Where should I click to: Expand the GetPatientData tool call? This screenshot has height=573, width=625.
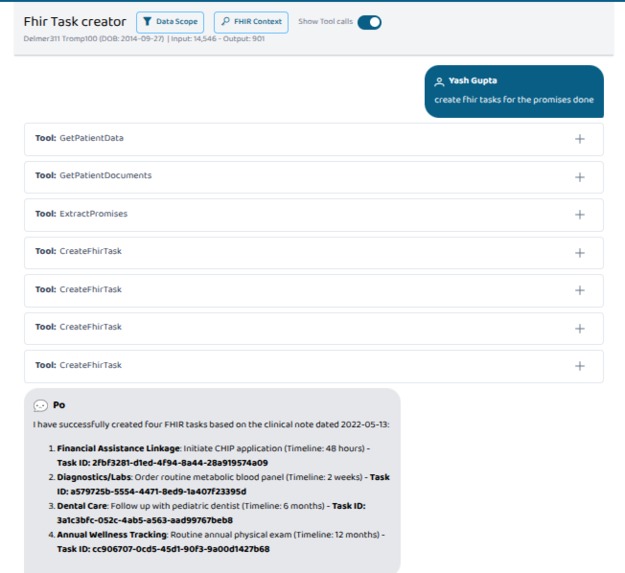coord(580,139)
